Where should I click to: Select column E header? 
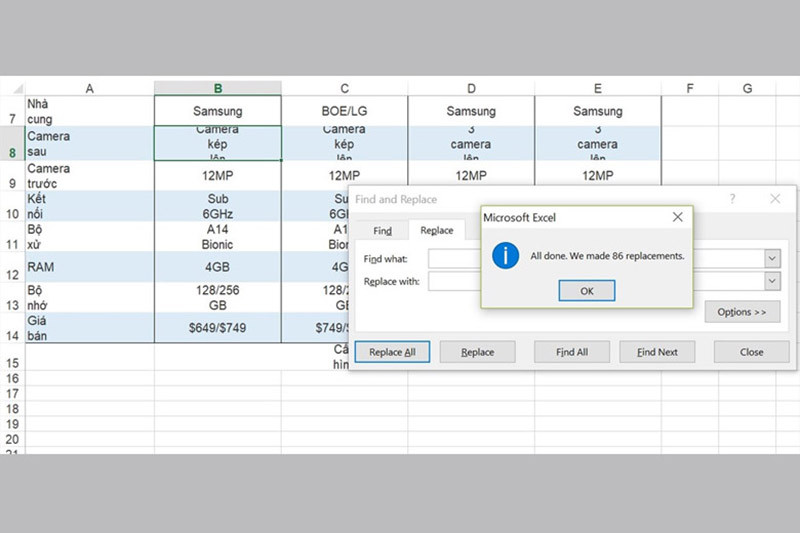[x=597, y=88]
